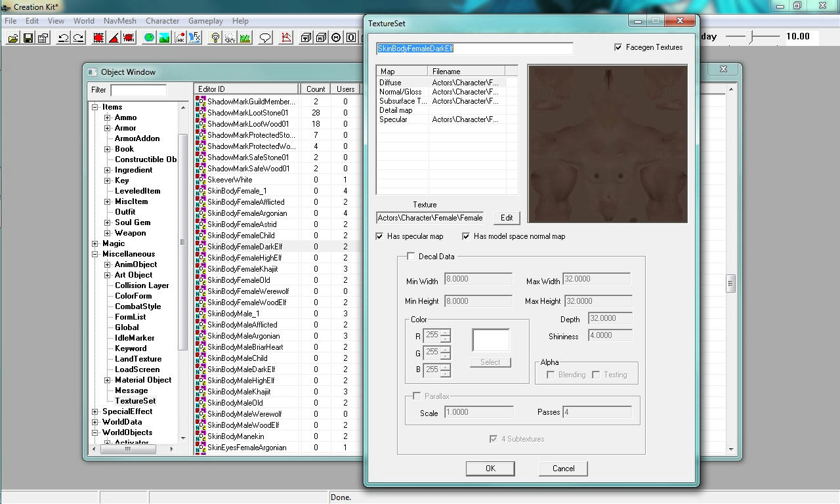Image resolution: width=840 pixels, height=504 pixels.
Task: Expand the Magic tree node
Action: 95,243
